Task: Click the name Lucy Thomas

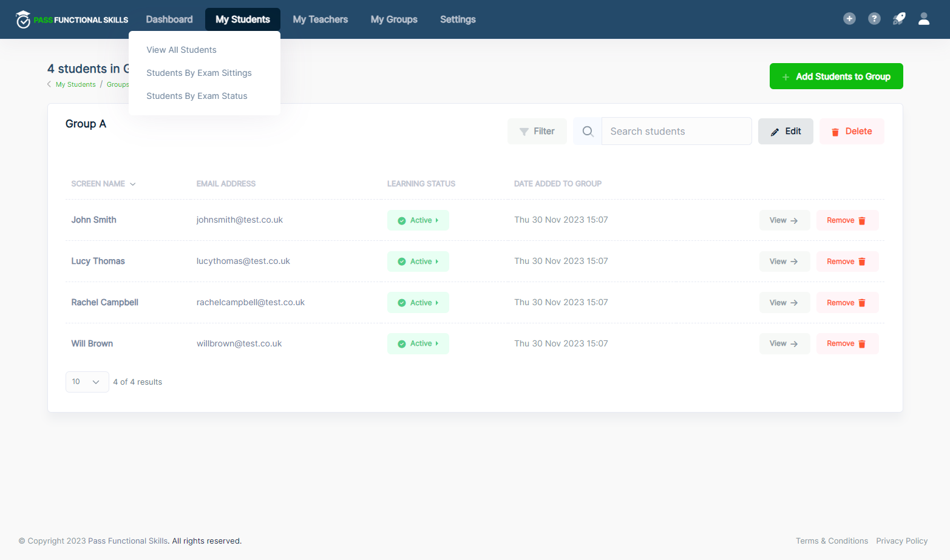Action: (x=98, y=261)
